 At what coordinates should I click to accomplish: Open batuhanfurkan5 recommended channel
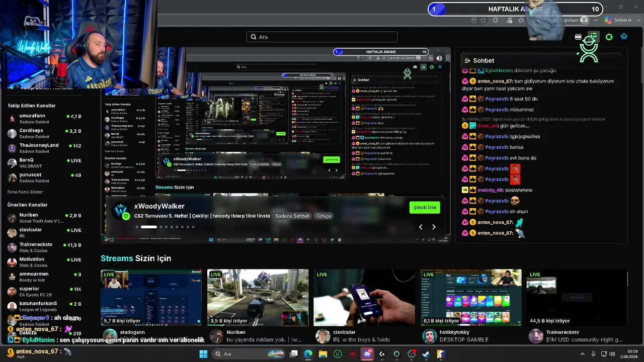click(x=44, y=306)
